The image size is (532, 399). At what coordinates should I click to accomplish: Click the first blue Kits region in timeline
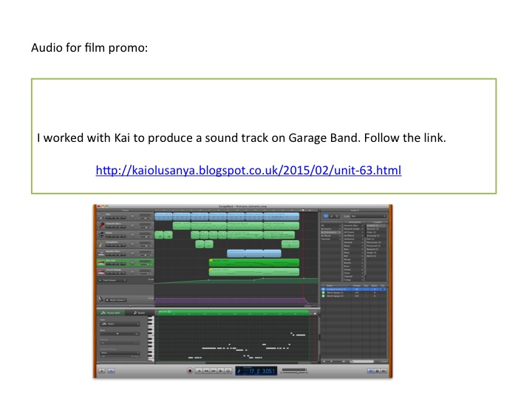tap(163, 216)
